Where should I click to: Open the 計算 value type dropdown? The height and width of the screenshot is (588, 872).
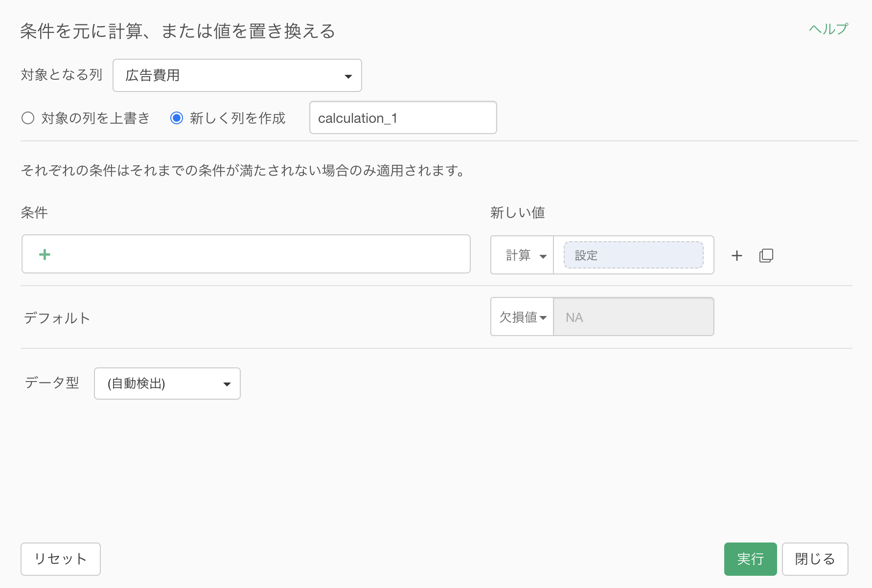pyautogui.click(x=522, y=255)
